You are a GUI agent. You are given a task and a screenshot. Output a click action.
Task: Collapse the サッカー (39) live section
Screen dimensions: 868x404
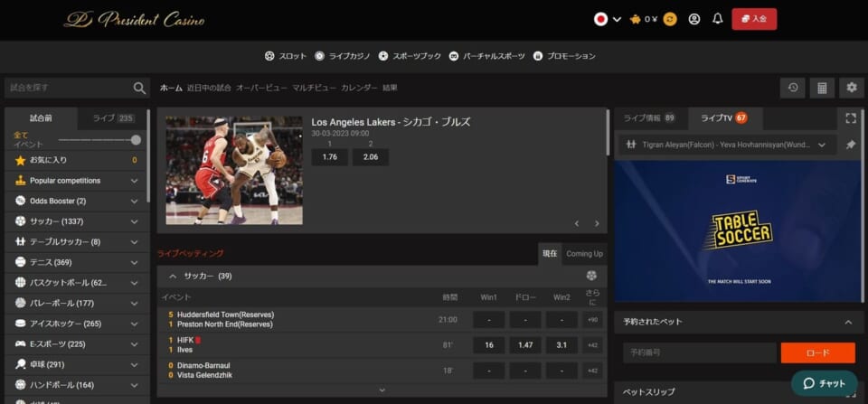(174, 276)
